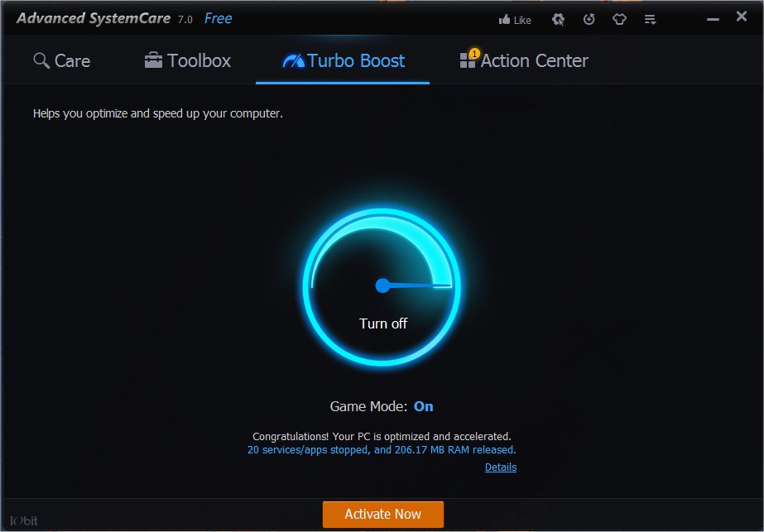Click the '20 services/apps stopped' summary text

(x=382, y=449)
